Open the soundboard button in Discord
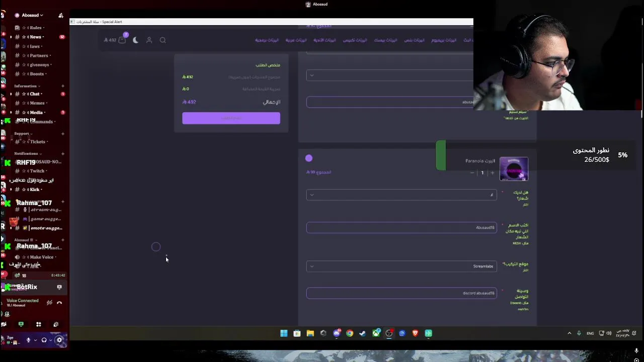Screen dimensions: 644x362 [x=56, y=324]
